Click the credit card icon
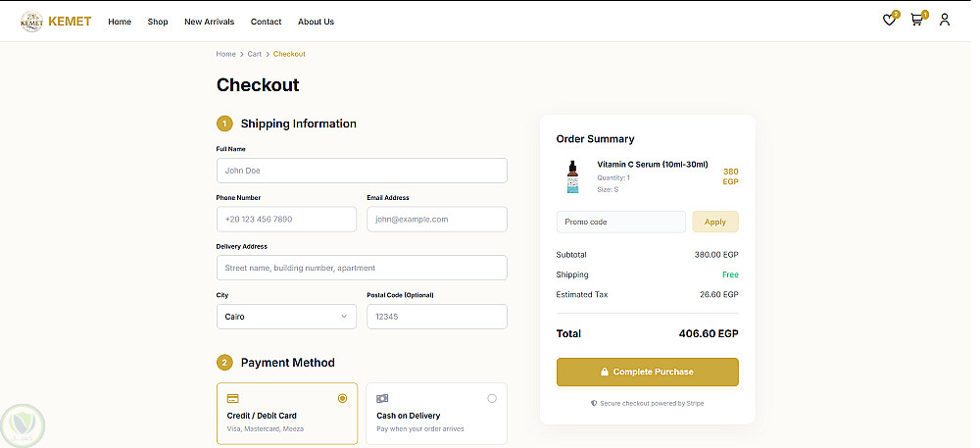 [x=233, y=399]
